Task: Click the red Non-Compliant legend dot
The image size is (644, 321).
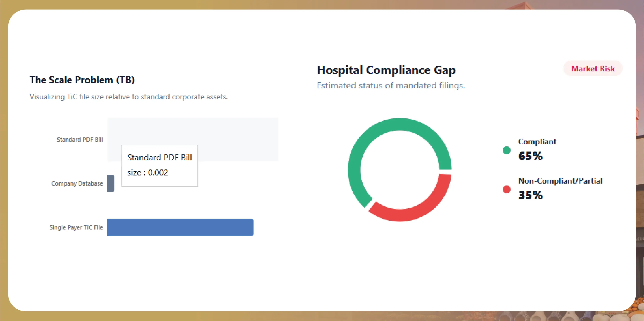Action: pos(506,189)
